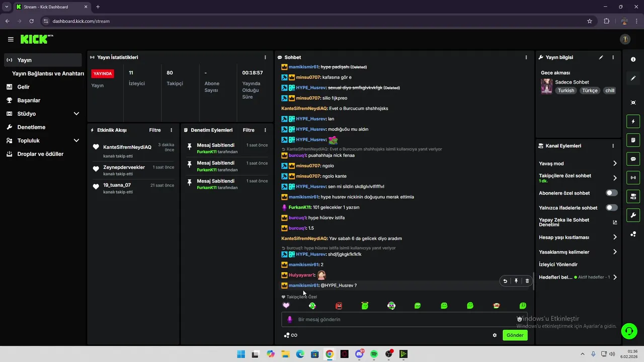Toggle the broadcast signal panel icon in the right sidebar
Screen dimensions: 644x362
pos(633,177)
